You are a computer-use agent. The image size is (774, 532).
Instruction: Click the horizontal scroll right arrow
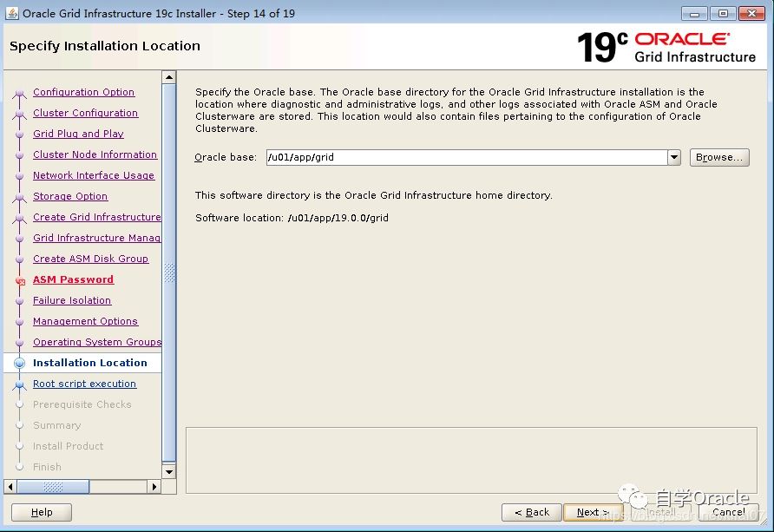[x=154, y=487]
